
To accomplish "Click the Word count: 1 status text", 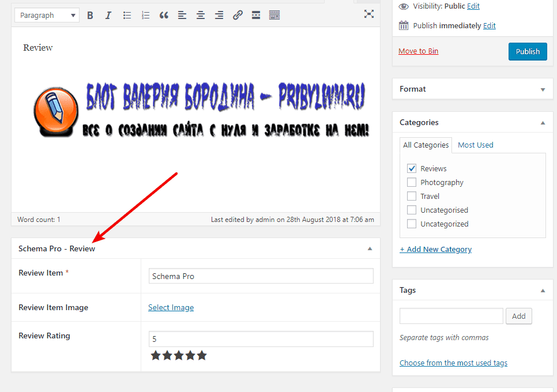I will click(39, 220).
